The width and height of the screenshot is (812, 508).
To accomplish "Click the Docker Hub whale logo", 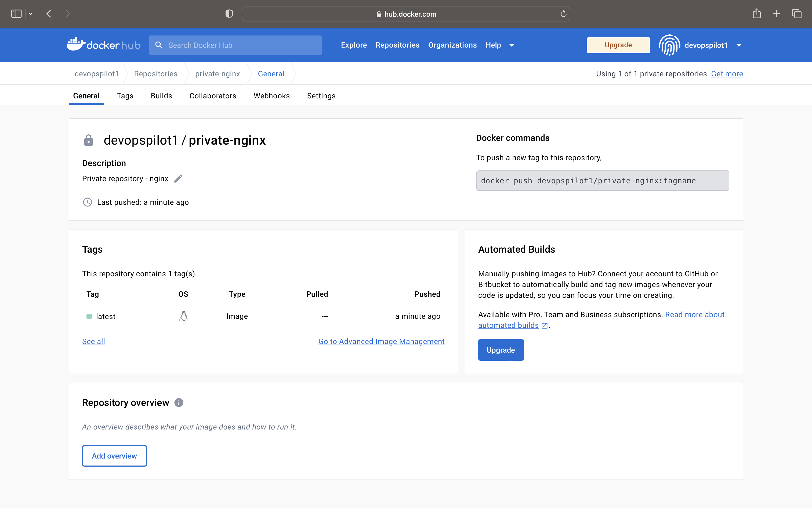I will [x=103, y=45].
